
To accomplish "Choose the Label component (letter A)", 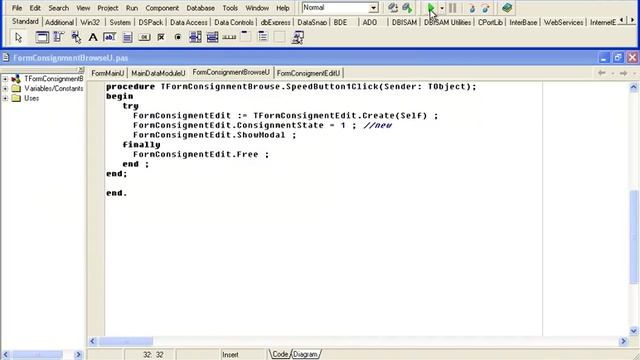I will pos(93,38).
